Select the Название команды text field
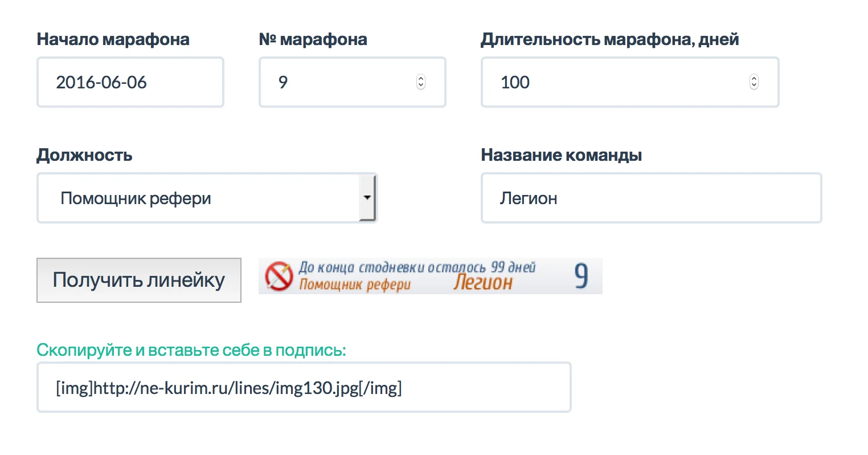This screenshot has width=868, height=455. tap(651, 197)
